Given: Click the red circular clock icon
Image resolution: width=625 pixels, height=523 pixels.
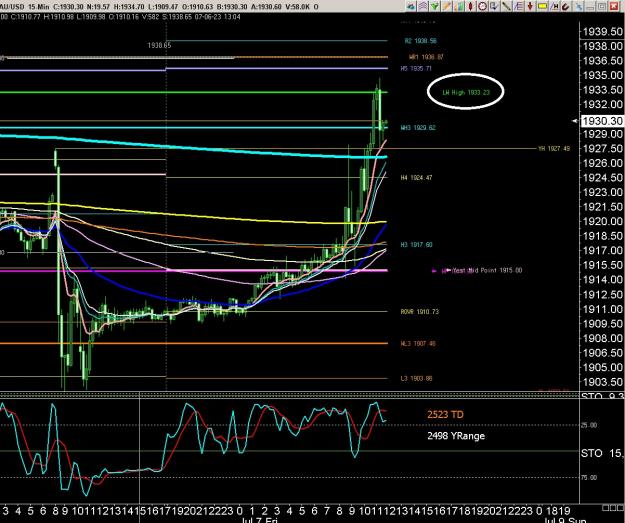Looking at the screenshot, I should coord(482,6).
